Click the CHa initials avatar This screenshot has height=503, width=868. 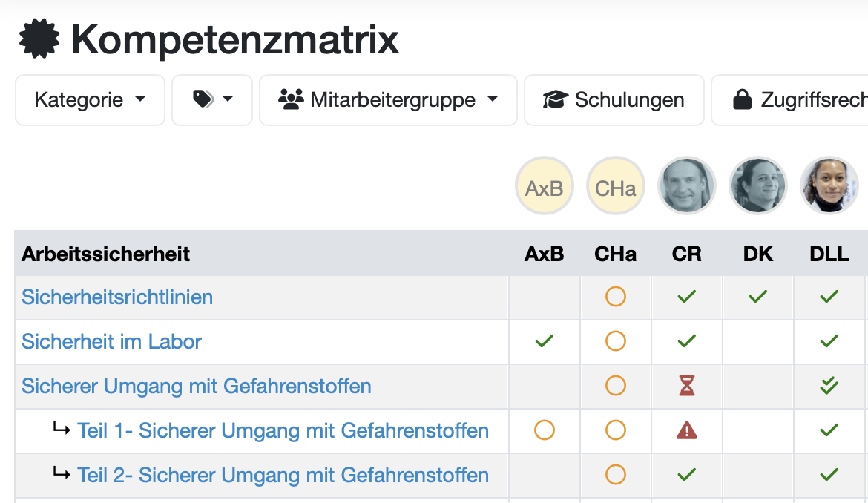coord(616,185)
